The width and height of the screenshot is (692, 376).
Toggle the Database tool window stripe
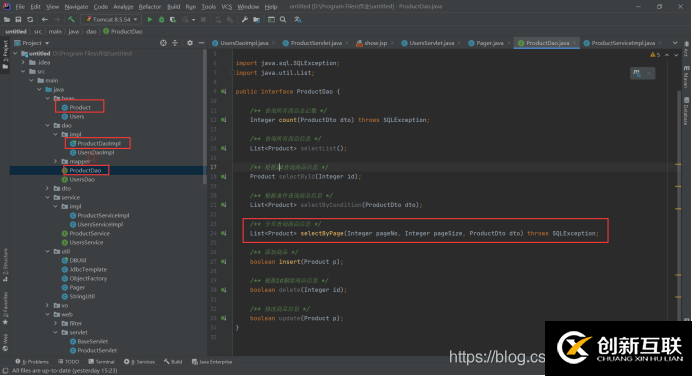click(x=686, y=111)
